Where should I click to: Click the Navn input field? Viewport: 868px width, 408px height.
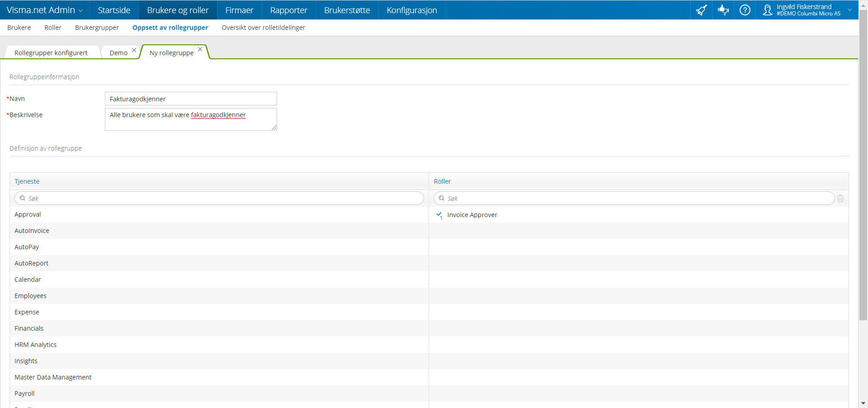(191, 99)
